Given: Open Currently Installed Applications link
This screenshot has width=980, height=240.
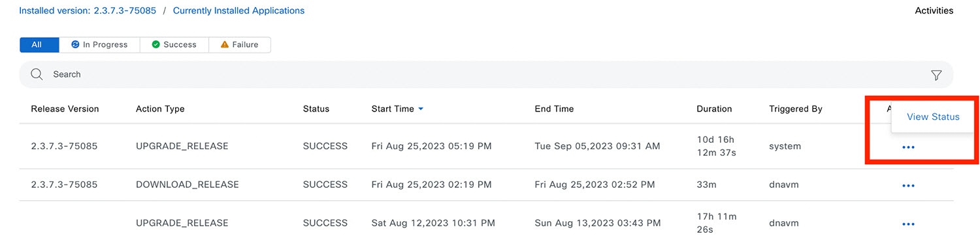Looking at the screenshot, I should click(238, 10).
